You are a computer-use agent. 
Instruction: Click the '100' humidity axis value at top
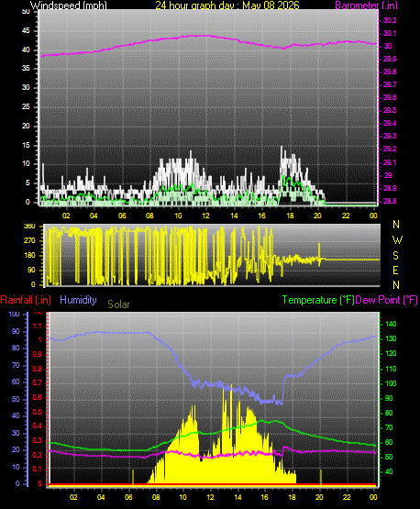point(15,314)
